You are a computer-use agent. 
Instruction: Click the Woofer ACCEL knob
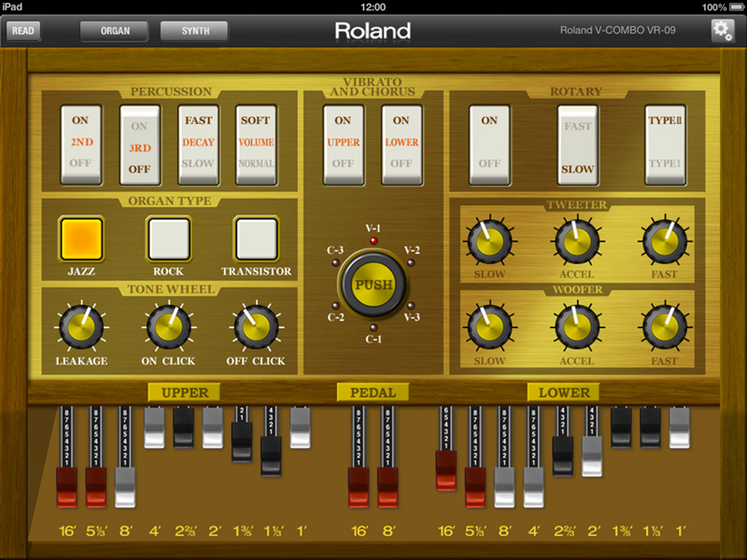coord(577,326)
